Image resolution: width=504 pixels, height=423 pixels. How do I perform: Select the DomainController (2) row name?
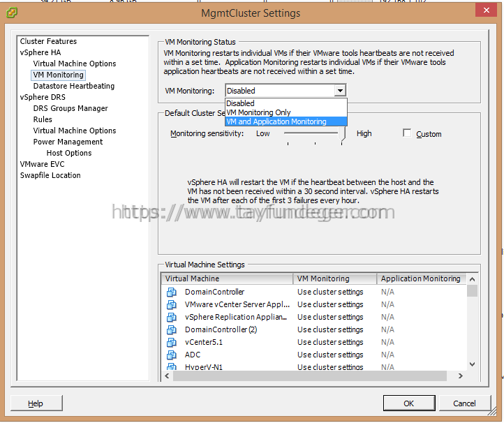[221, 329]
